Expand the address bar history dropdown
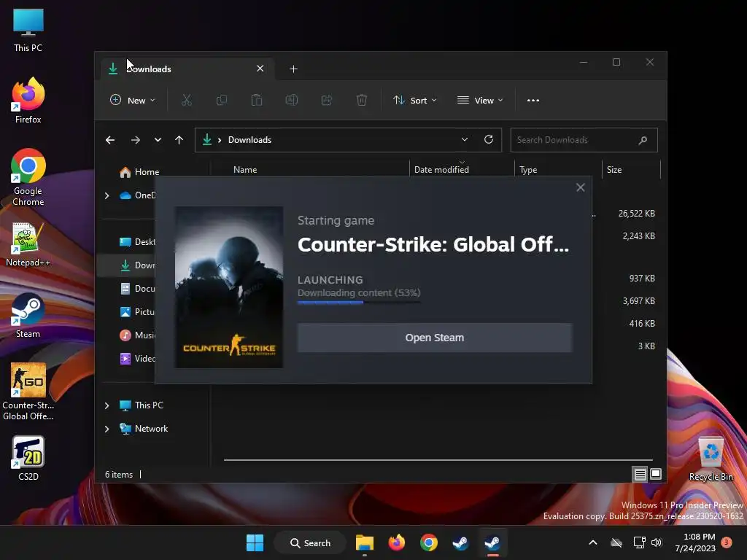Viewport: 747px width, 560px height. click(465, 139)
